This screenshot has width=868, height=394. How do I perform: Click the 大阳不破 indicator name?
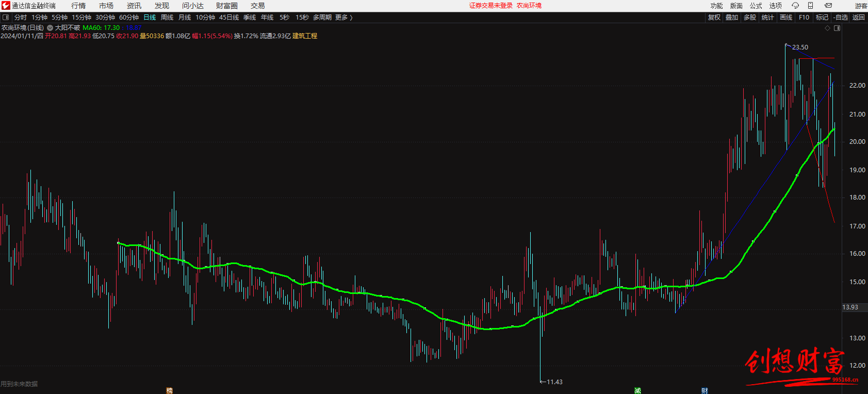pyautogui.click(x=68, y=28)
